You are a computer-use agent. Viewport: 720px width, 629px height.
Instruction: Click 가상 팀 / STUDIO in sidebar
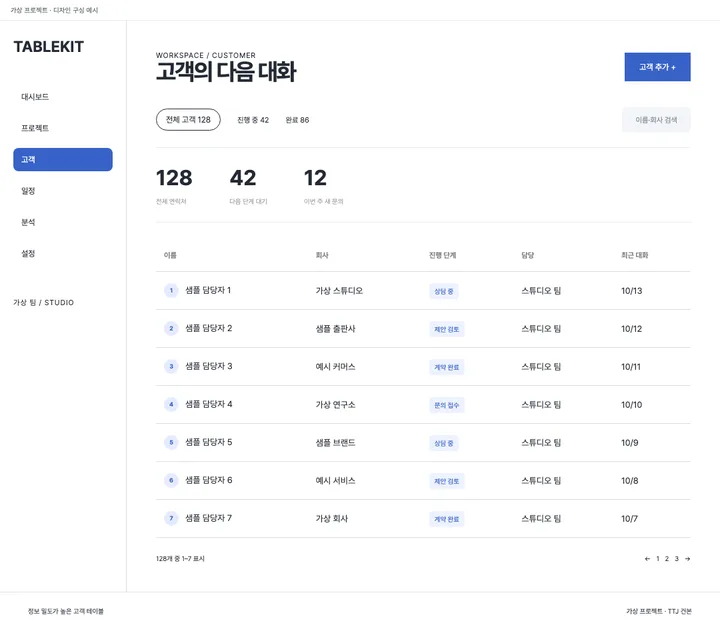(44, 303)
